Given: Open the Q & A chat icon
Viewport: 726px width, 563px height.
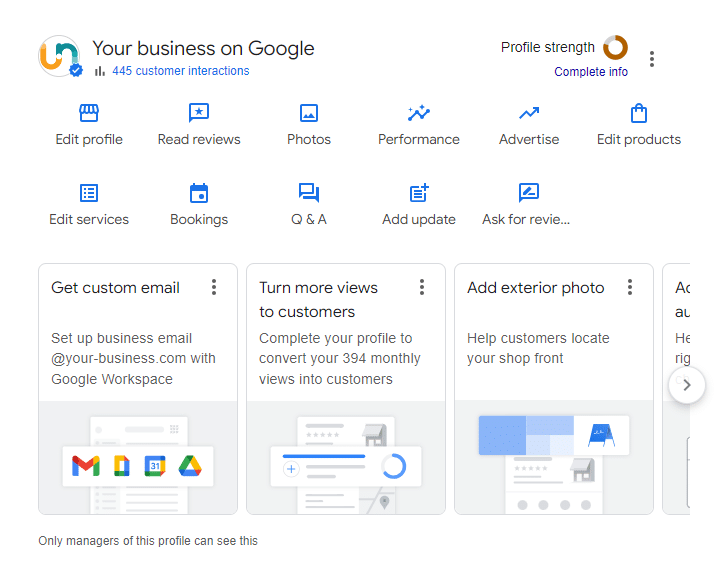Looking at the screenshot, I should pyautogui.click(x=309, y=193).
